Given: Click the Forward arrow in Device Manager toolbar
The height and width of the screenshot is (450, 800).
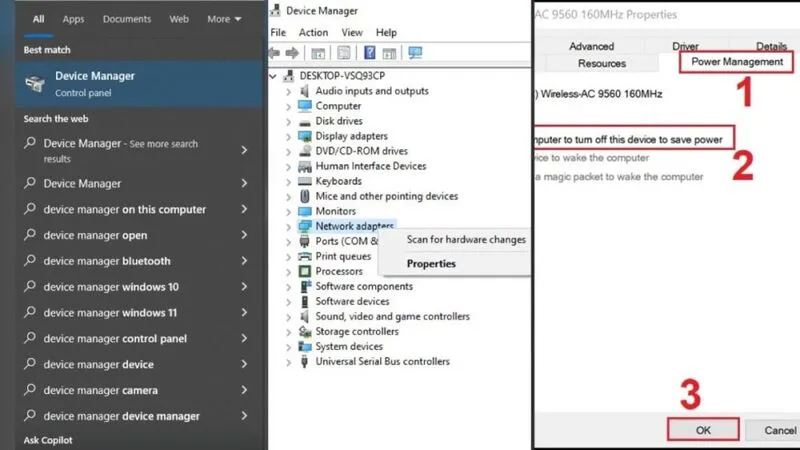Looking at the screenshot, I should [293, 53].
